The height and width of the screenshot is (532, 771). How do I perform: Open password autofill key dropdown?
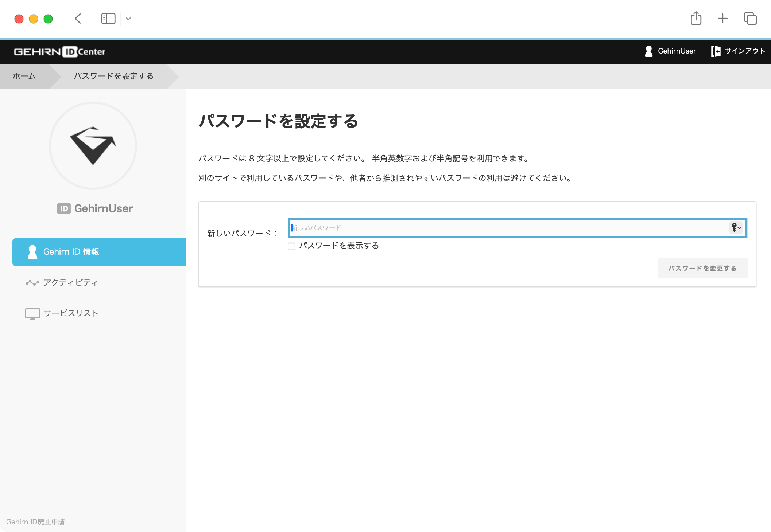(736, 228)
